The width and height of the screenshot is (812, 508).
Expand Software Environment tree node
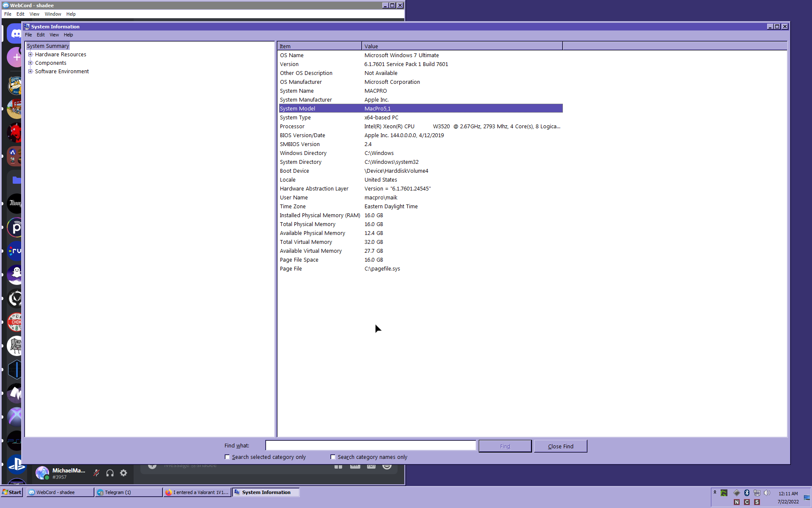point(30,71)
